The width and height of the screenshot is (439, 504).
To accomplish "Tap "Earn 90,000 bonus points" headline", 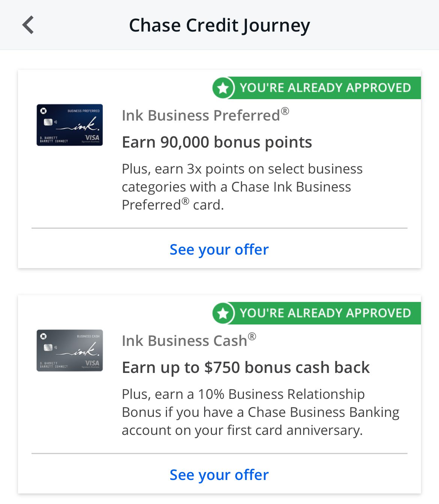I will click(217, 142).
